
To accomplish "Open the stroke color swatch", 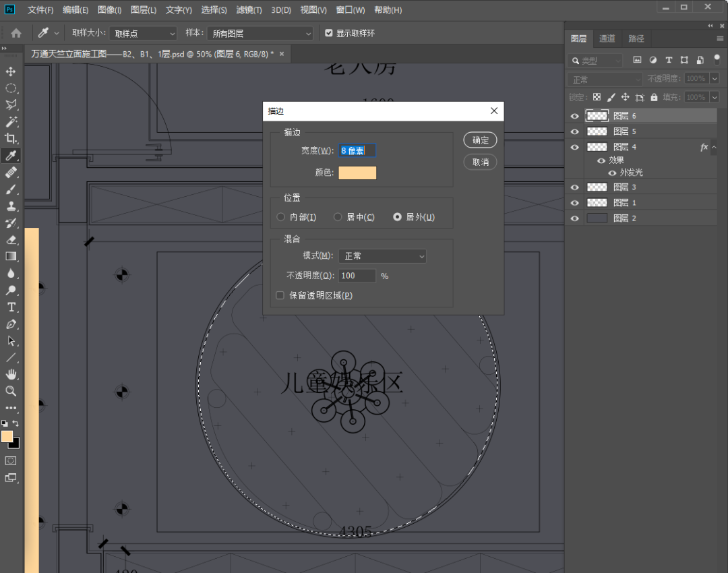I will click(357, 173).
